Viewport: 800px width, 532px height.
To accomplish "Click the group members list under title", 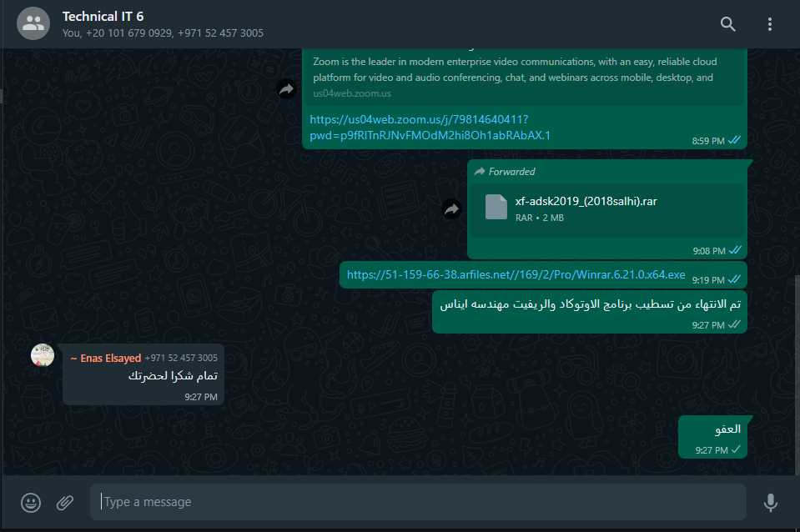I will click(x=163, y=33).
